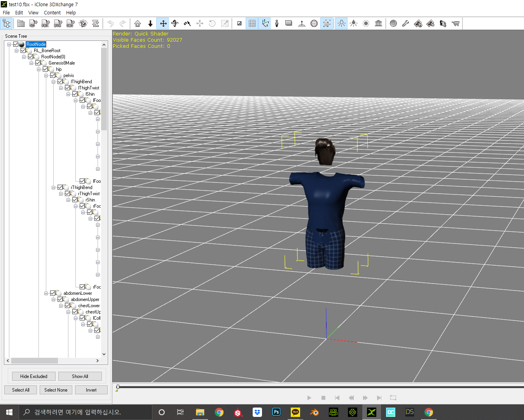Uncheck the Genesis8Male checkbox
524x420 pixels.
pos(38,63)
